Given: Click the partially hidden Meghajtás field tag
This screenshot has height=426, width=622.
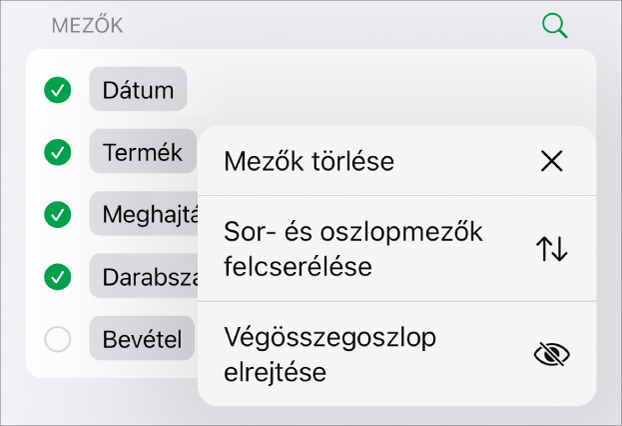Looking at the screenshot, I should (145, 214).
